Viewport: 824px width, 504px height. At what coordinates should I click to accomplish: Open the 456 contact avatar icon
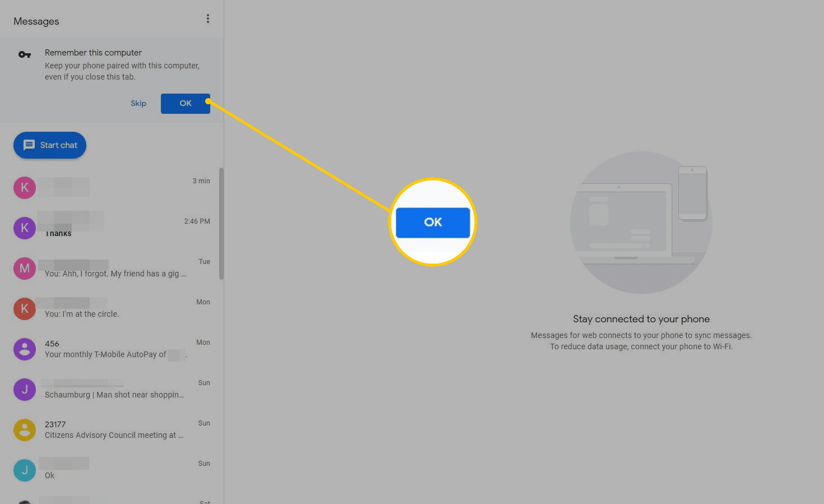point(25,349)
